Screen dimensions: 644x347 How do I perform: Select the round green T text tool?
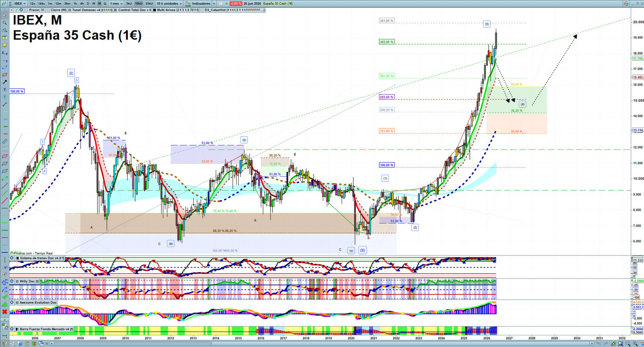click(4, 97)
